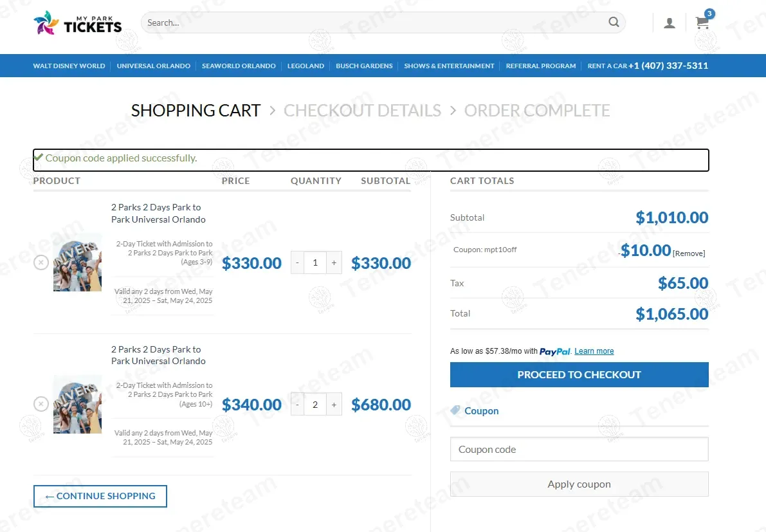
Task: Focus the Coupon code input field
Action: coord(579,450)
